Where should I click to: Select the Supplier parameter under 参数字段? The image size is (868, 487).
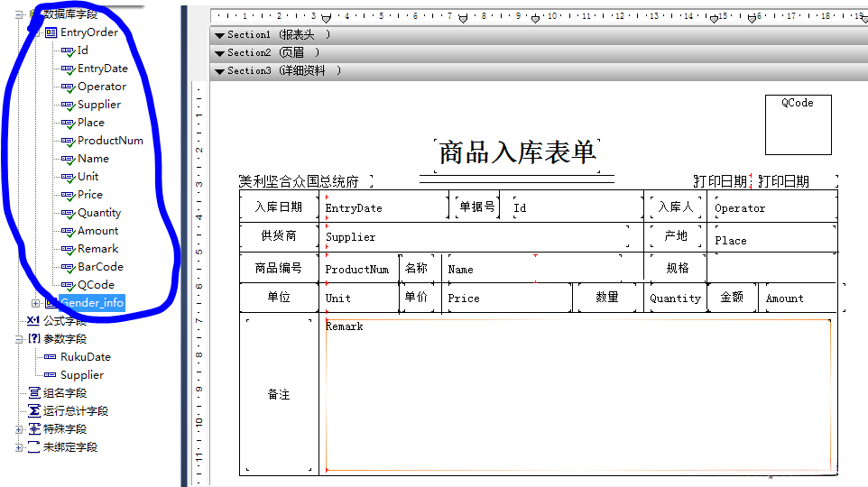pos(81,375)
